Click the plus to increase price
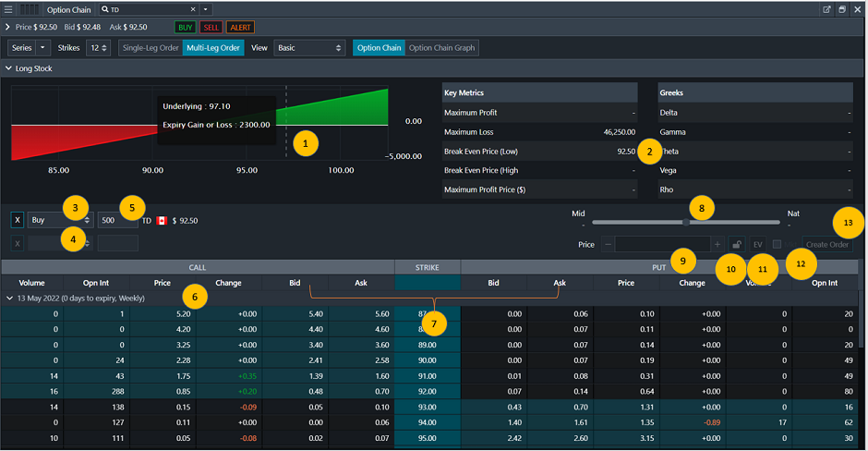The height and width of the screenshot is (451, 868). click(x=717, y=245)
